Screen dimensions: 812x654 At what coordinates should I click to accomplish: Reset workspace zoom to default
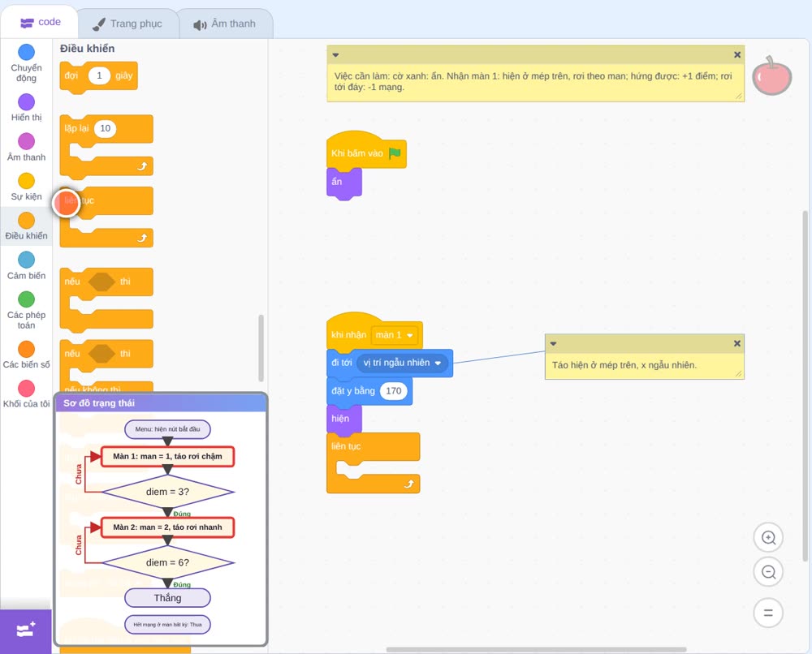pos(768,613)
